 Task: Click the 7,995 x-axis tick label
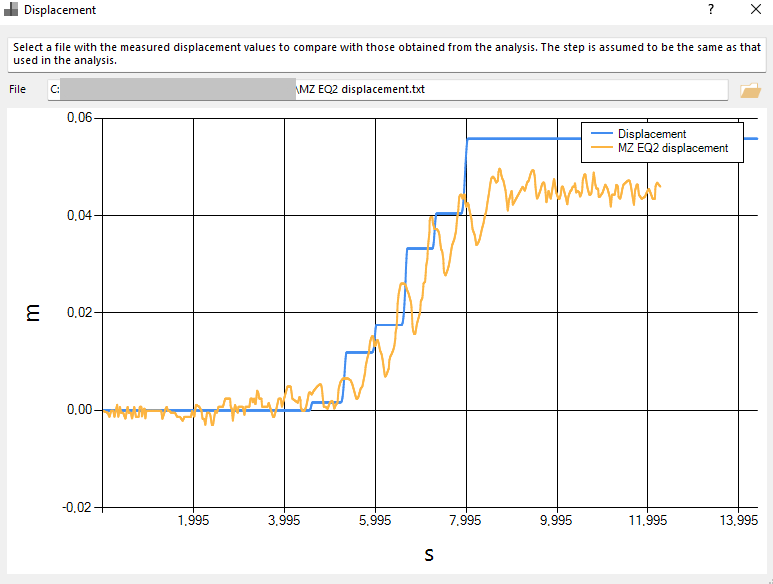[x=465, y=520]
